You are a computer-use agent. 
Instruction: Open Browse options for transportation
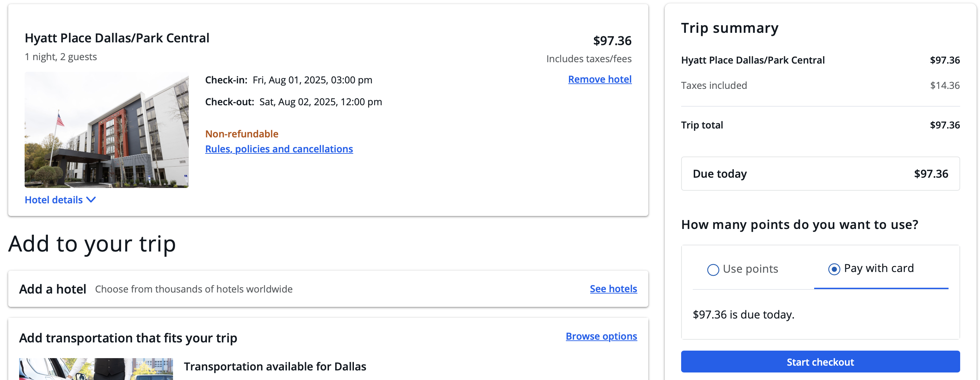coord(601,336)
